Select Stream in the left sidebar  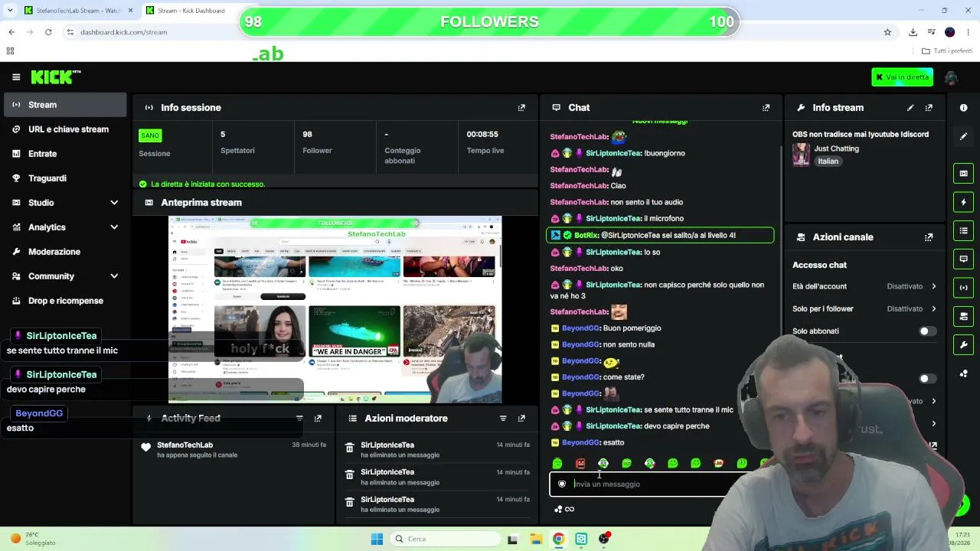(65, 105)
